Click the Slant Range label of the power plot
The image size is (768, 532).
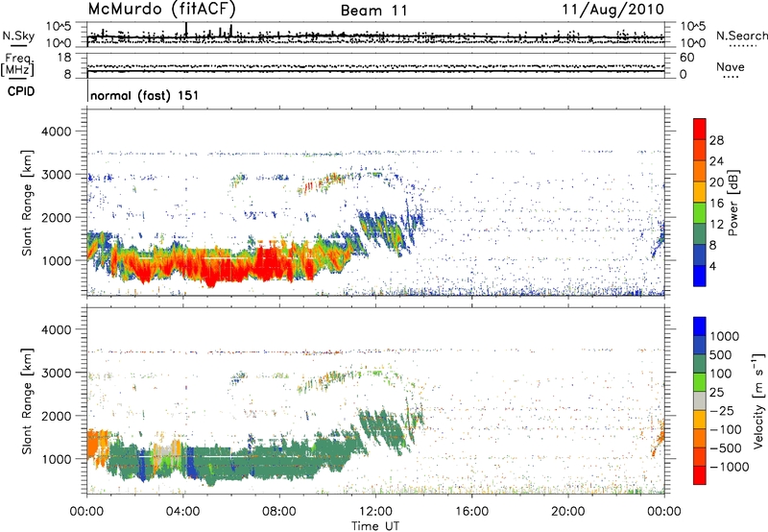coord(27,203)
